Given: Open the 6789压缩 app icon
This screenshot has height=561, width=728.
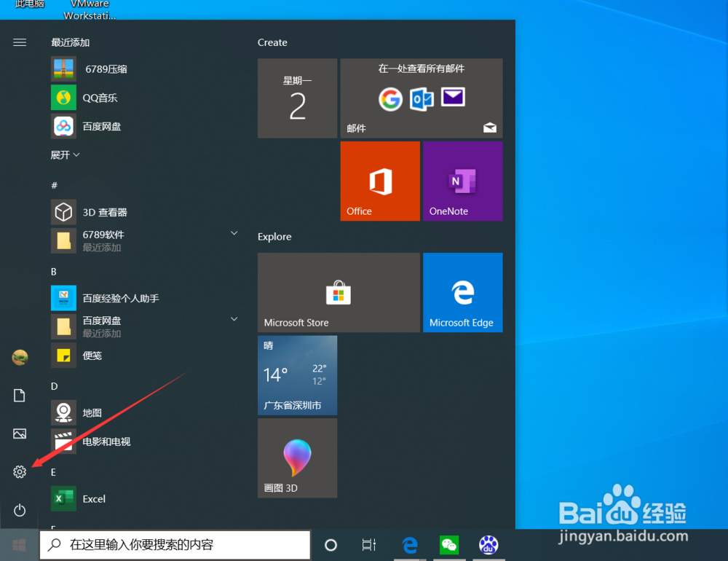Looking at the screenshot, I should (63, 69).
